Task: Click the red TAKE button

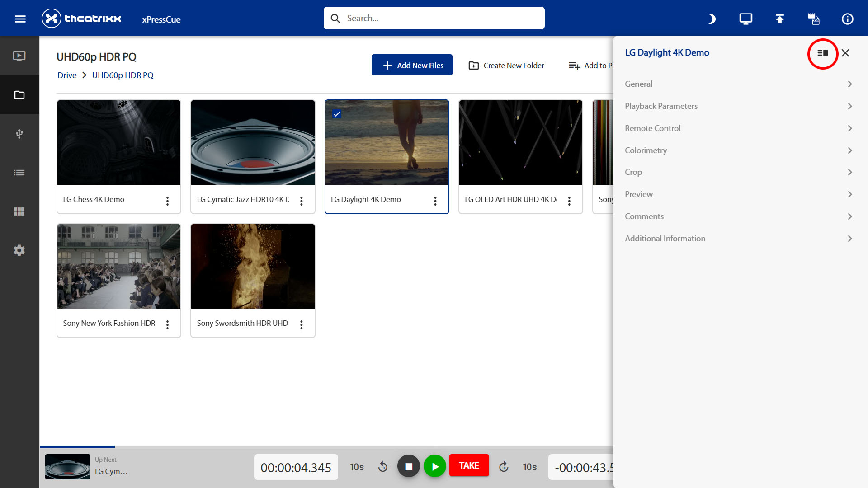Action: [x=469, y=465]
